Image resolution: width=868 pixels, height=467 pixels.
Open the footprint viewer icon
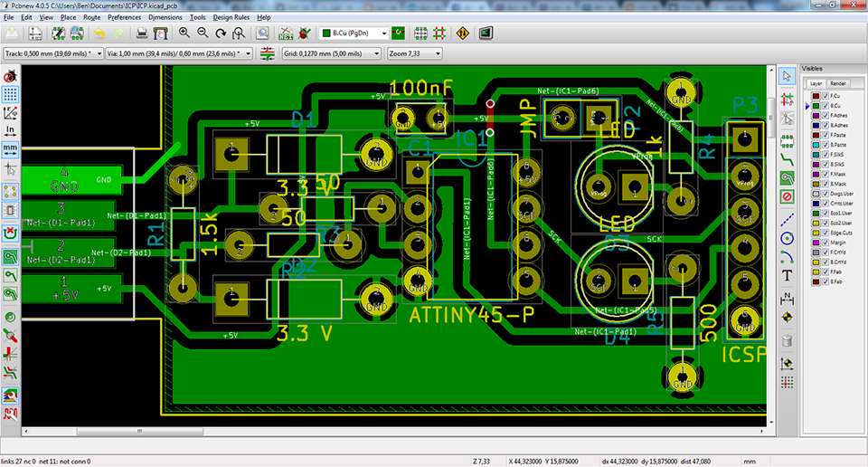click(x=77, y=33)
